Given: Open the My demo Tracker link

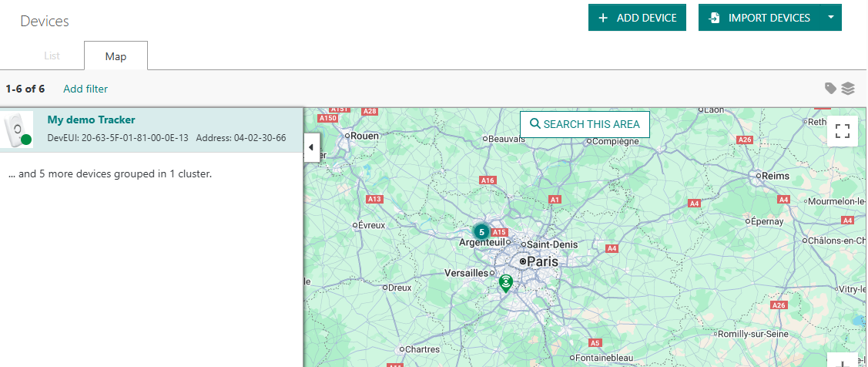Looking at the screenshot, I should (91, 120).
